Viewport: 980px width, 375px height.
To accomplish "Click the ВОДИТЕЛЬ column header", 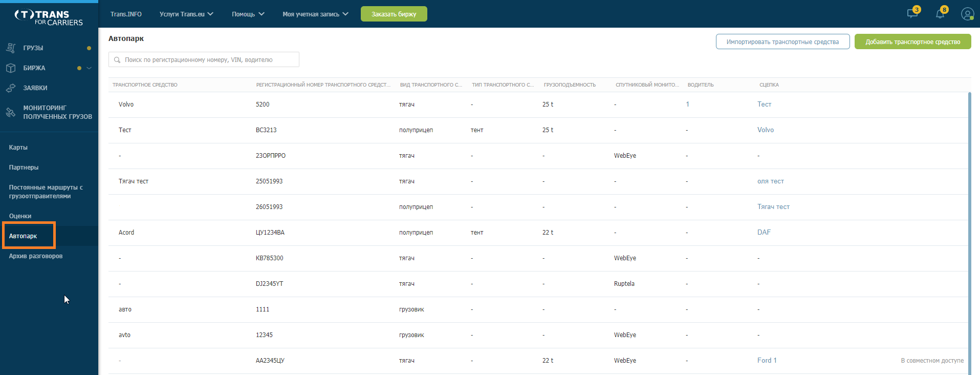I will [701, 85].
